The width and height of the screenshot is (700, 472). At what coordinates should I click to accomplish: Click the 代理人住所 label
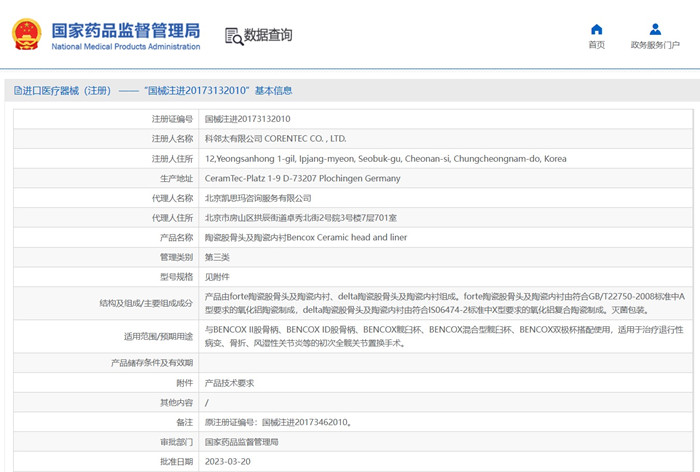coord(172,218)
